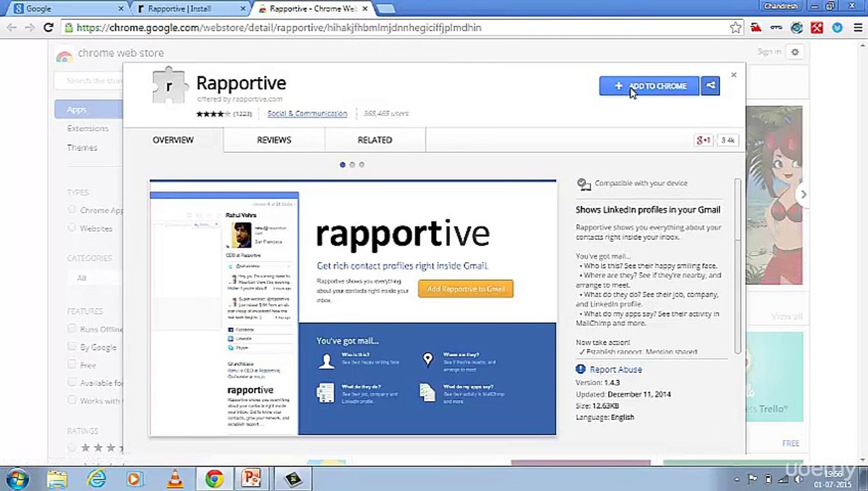Toggle the Works with checkbox
Screen dimensions: 868x491
[72, 400]
